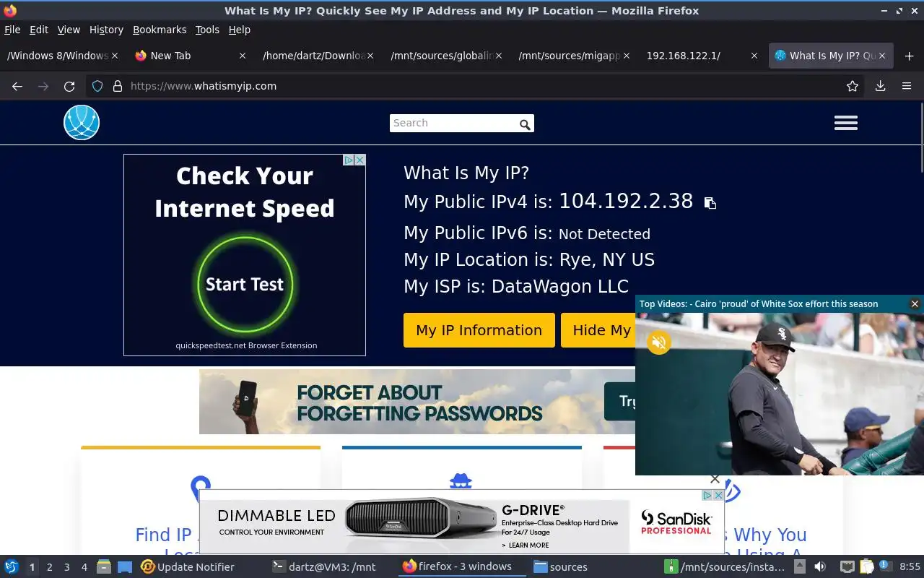Open the clipboard manager tray icon

point(866,567)
